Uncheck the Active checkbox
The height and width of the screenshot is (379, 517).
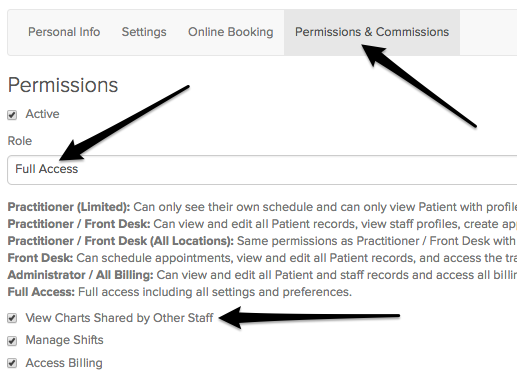click(12, 115)
